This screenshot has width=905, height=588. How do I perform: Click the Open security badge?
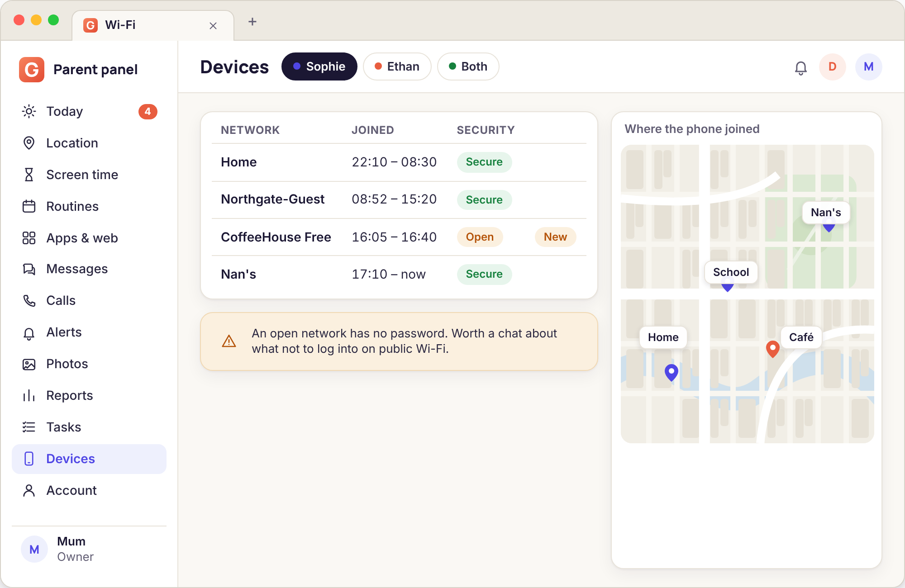click(x=480, y=237)
